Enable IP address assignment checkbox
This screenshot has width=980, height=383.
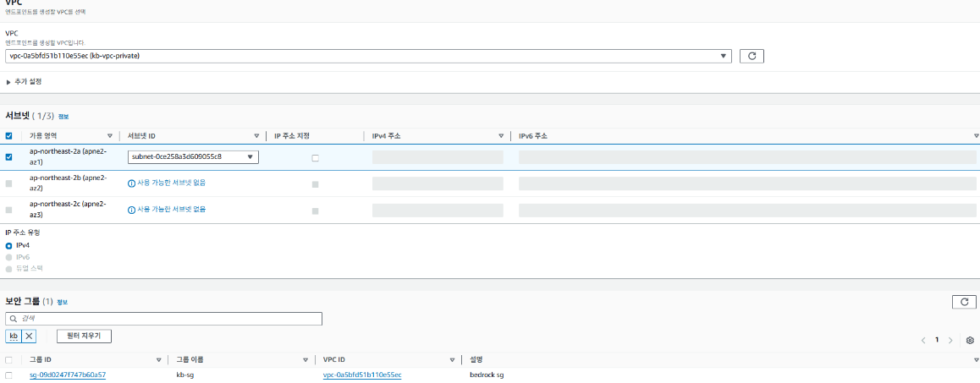[x=316, y=158]
